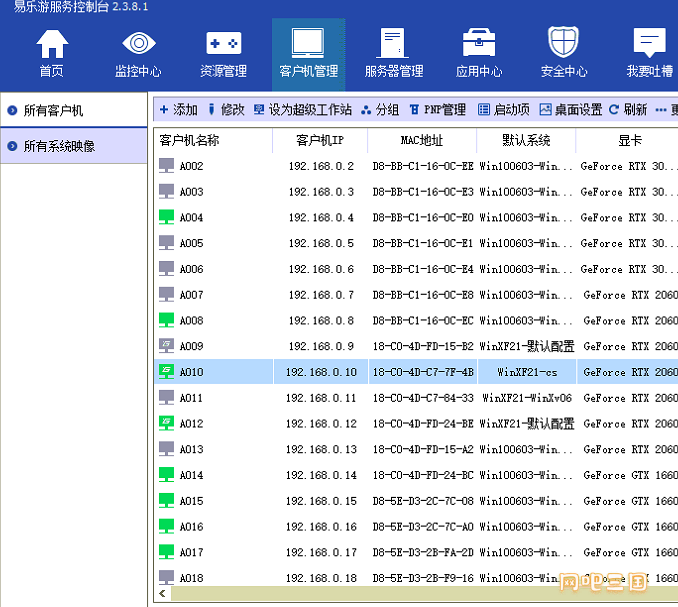Open 应用中心 toolbox icon
Viewport: 678px width, 607px height.
coord(479,46)
